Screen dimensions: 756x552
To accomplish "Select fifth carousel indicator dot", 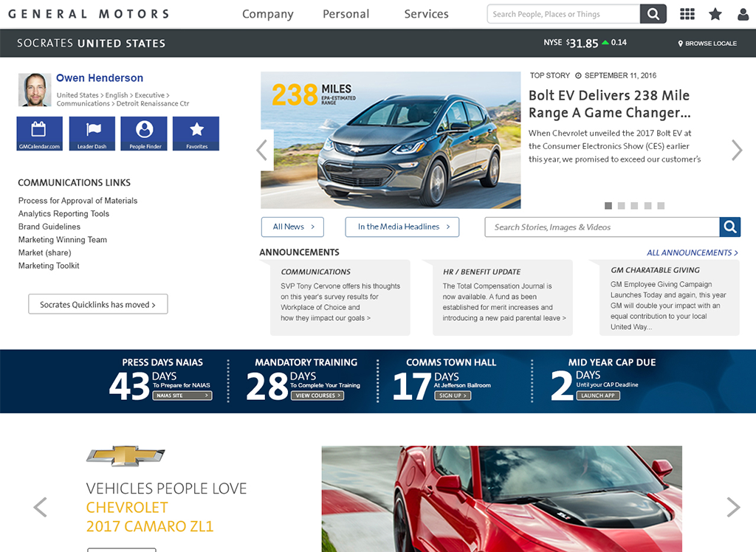I will click(661, 206).
